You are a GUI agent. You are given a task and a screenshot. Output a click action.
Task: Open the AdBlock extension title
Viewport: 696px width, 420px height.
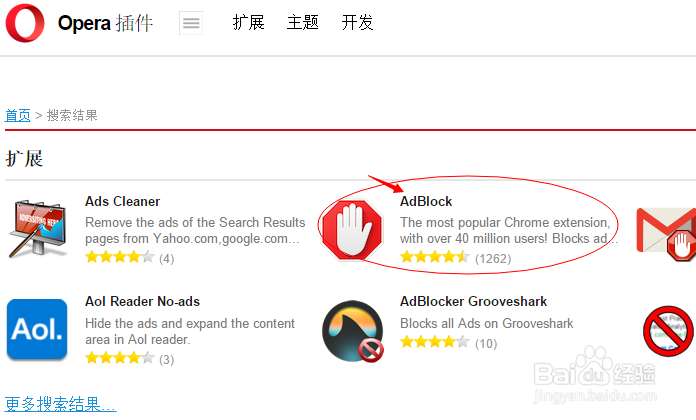[x=426, y=201]
